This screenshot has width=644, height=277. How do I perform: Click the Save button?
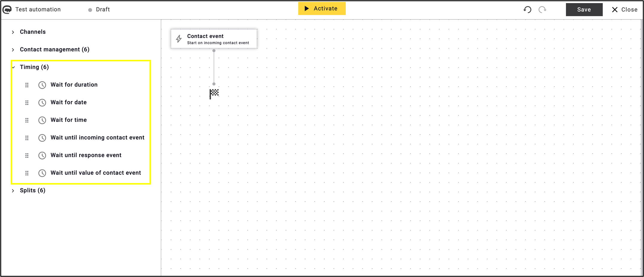584,9
